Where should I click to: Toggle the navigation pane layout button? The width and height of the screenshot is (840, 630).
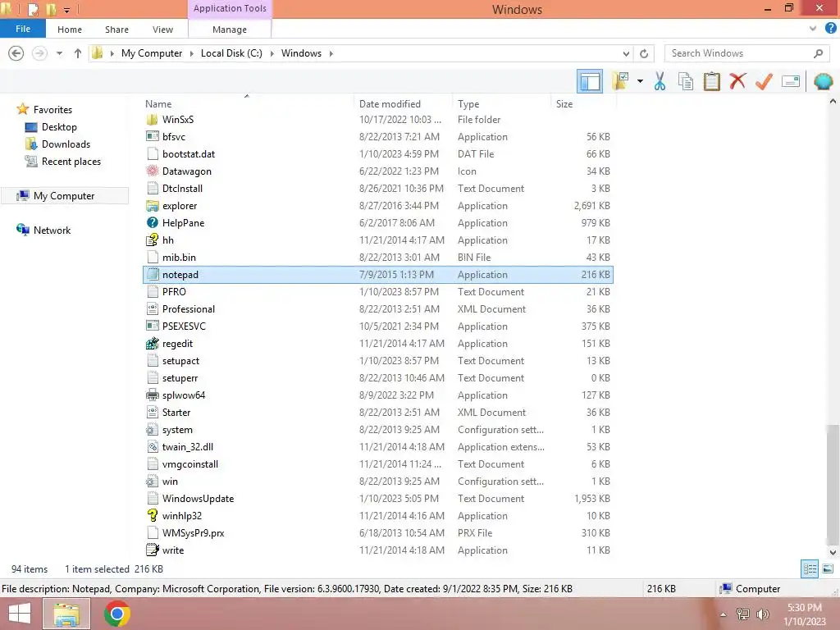(589, 82)
